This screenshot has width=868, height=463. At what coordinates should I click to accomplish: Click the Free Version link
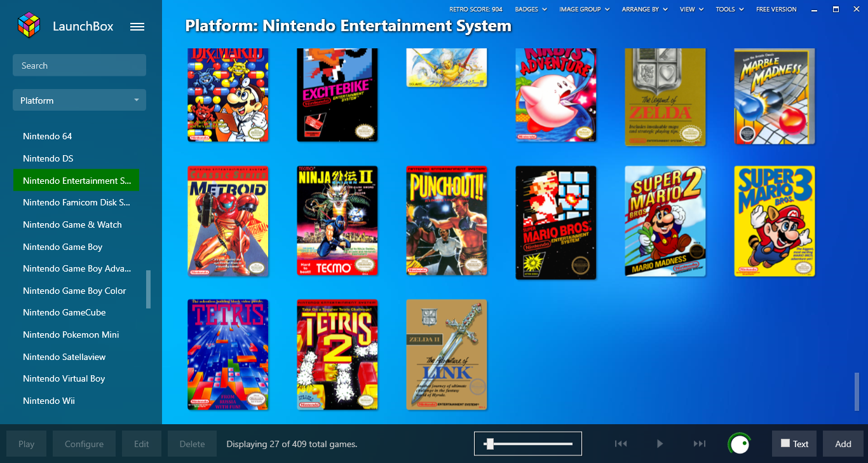(775, 10)
